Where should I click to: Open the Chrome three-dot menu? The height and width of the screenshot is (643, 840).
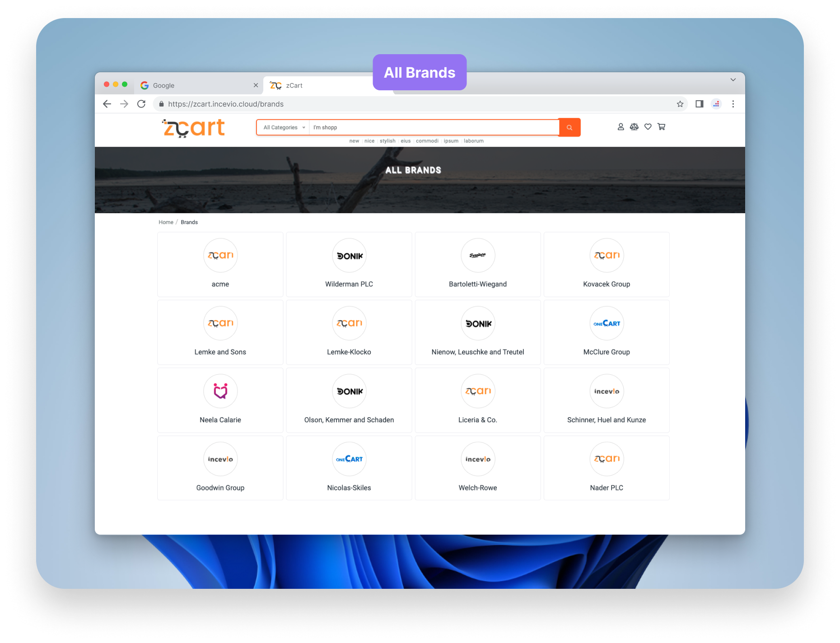733,104
